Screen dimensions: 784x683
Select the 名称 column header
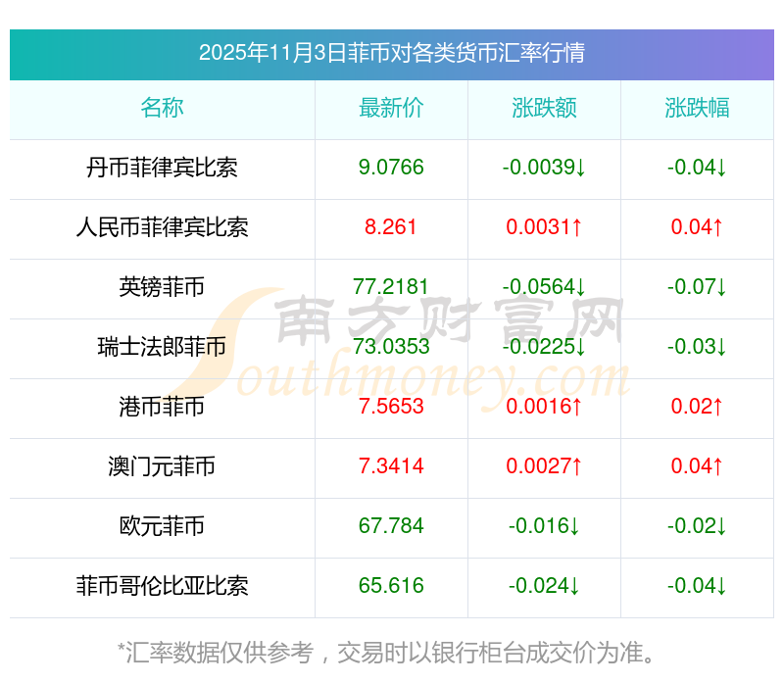(x=162, y=108)
